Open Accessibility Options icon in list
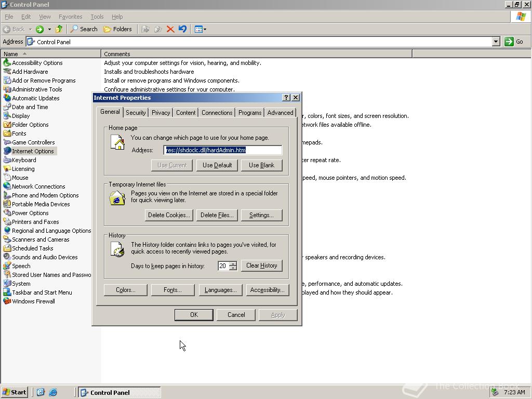This screenshot has width=532, height=399. click(x=7, y=63)
